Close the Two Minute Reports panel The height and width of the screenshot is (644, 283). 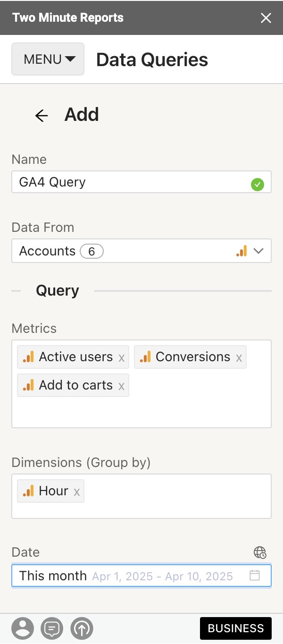tap(266, 18)
